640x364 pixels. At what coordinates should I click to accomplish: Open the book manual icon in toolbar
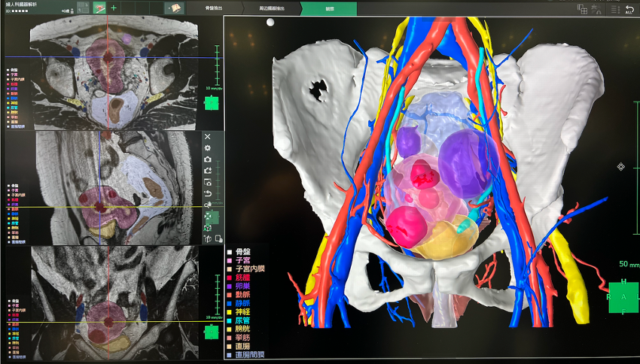click(175, 8)
